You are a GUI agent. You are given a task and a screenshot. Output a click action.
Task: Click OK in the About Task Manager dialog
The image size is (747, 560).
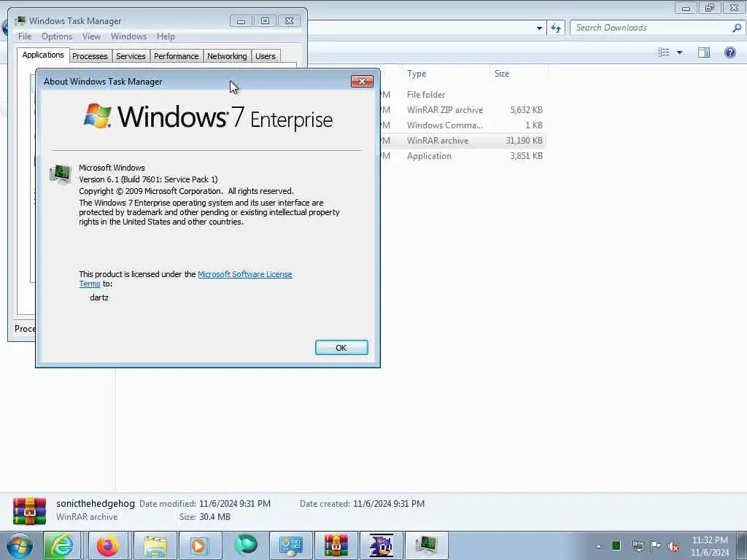tap(341, 348)
